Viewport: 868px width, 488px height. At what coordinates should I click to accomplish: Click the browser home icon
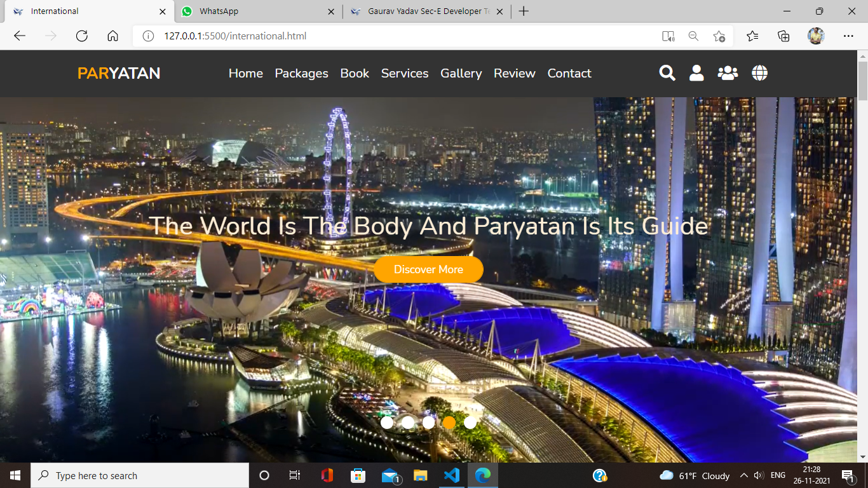tap(112, 36)
